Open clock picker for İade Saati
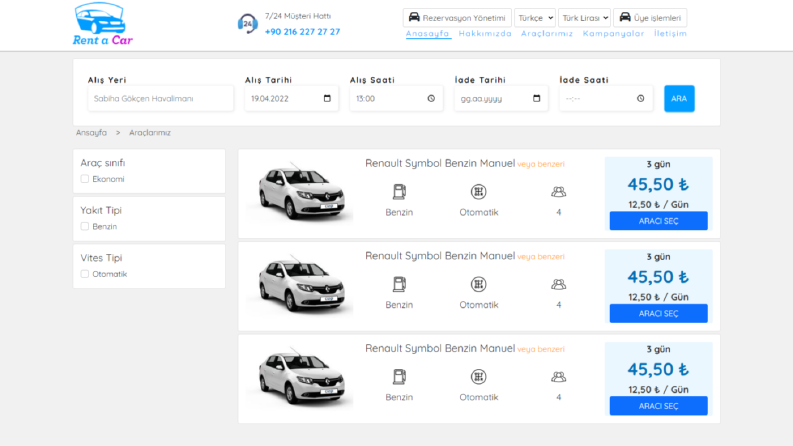Image resolution: width=793 pixels, height=446 pixels. tap(641, 98)
